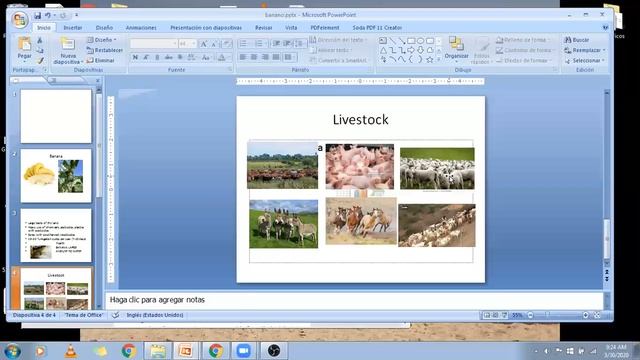Viewport: 640px width, 360px height.
Task: Open VLC media player from taskbar
Action: click(71, 351)
